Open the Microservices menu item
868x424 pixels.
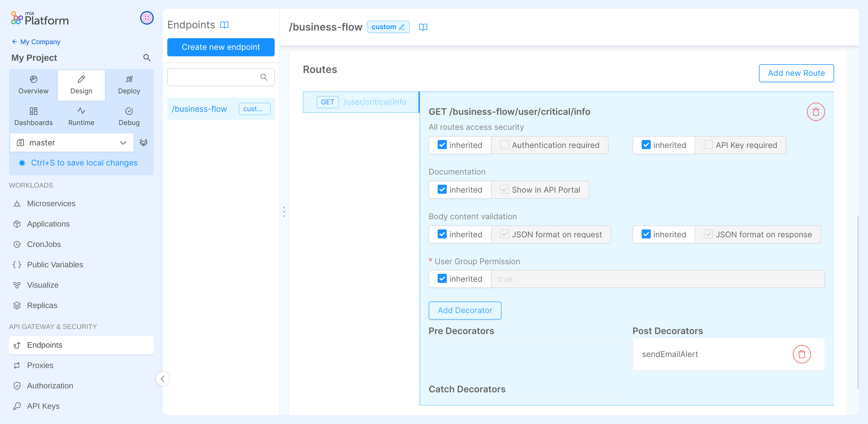(x=51, y=203)
